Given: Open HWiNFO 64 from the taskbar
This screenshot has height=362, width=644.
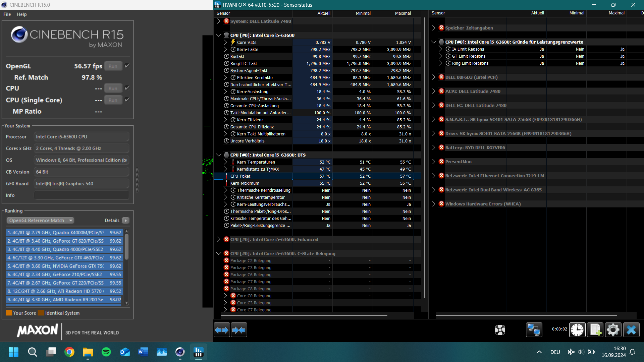Looking at the screenshot, I should click(x=198, y=352).
